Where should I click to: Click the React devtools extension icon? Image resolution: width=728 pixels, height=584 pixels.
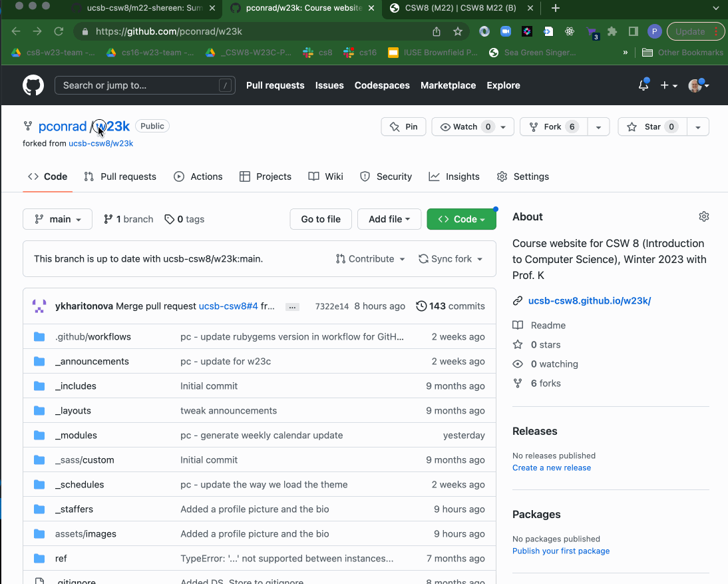570,31
